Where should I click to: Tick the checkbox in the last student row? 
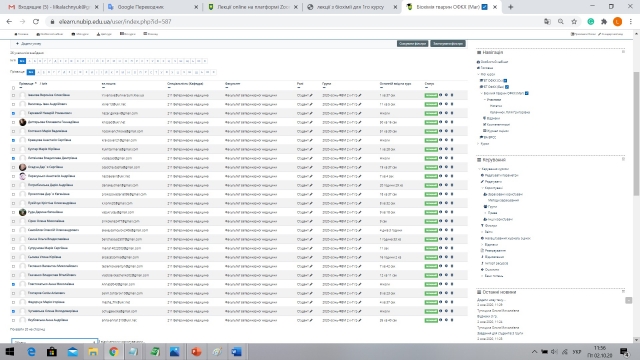[x=13, y=320]
